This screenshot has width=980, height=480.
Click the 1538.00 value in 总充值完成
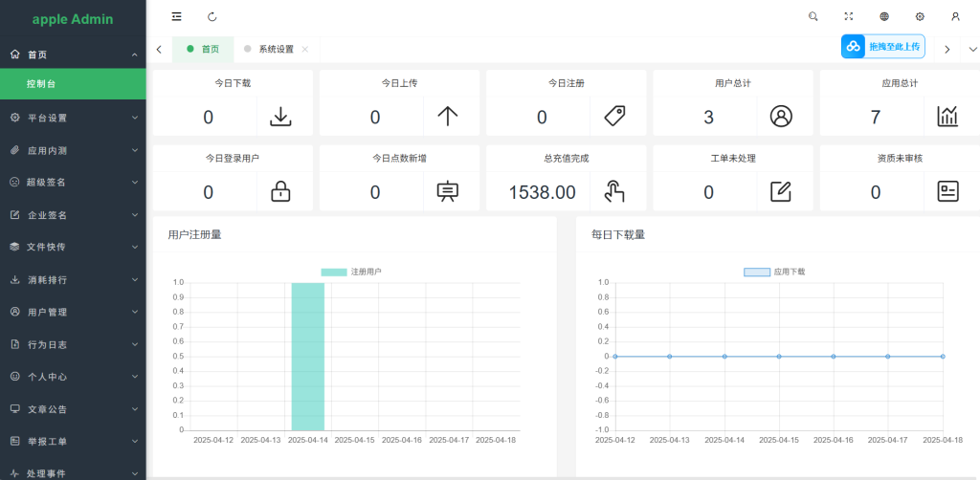(543, 192)
